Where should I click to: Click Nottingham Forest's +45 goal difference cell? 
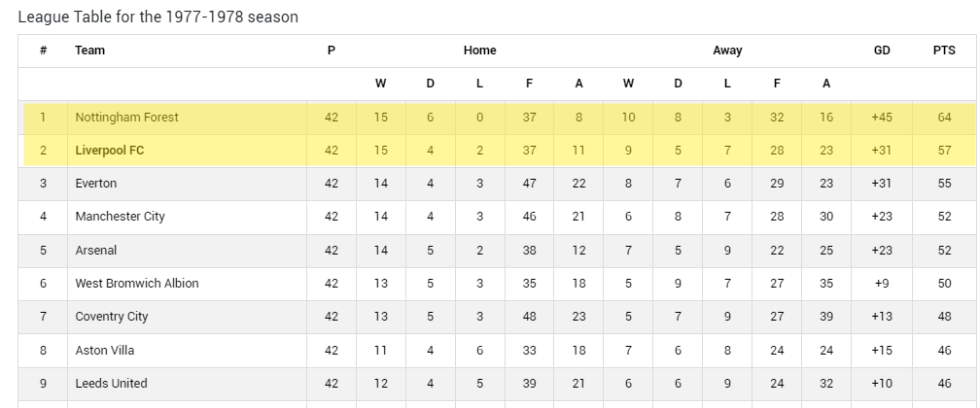coord(882,118)
